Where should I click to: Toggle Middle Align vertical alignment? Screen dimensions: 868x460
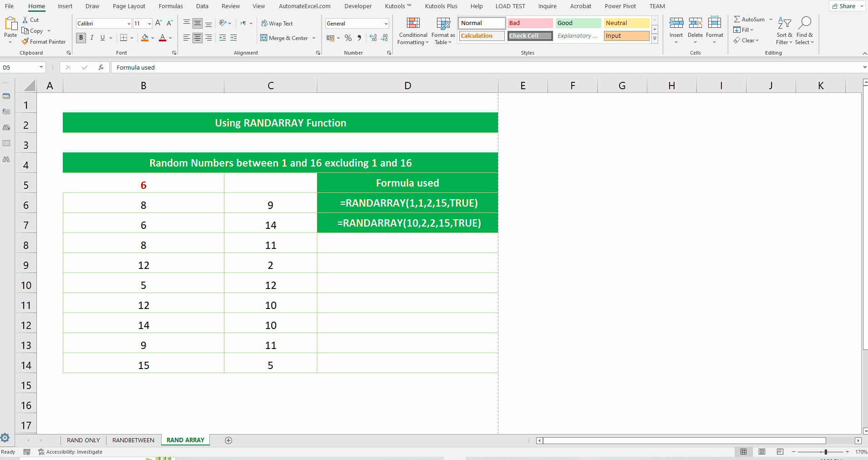(198, 23)
